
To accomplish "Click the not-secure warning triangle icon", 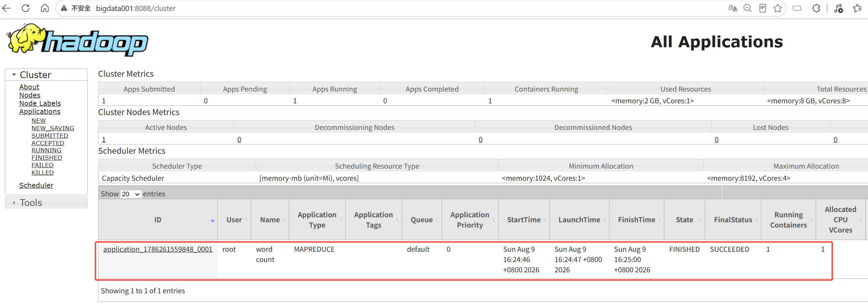I will (64, 8).
